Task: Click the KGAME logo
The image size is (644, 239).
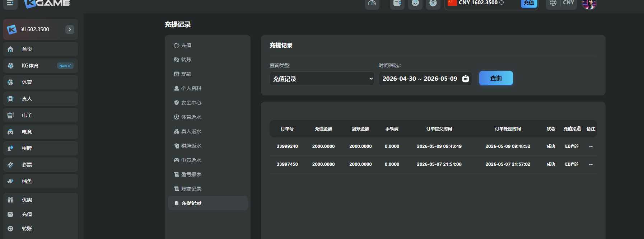Action: pyautogui.click(x=47, y=4)
